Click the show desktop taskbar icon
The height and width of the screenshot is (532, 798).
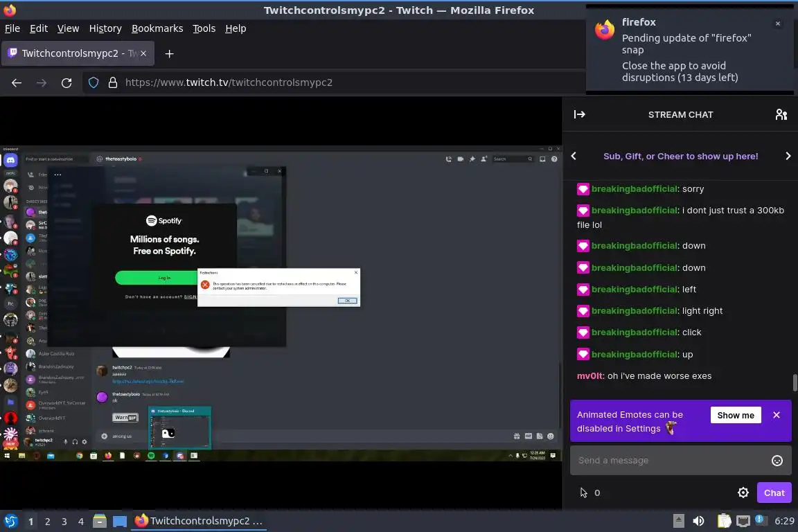120,521
